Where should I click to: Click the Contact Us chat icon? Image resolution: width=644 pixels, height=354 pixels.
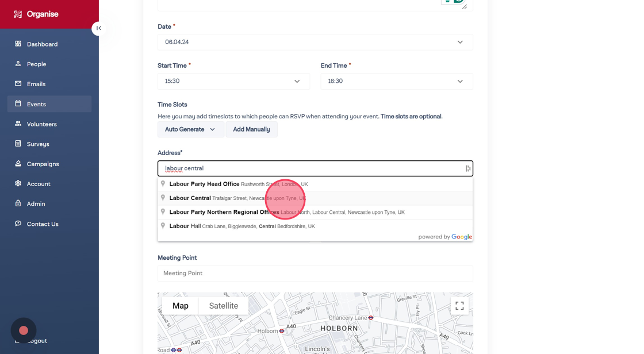pyautogui.click(x=18, y=224)
